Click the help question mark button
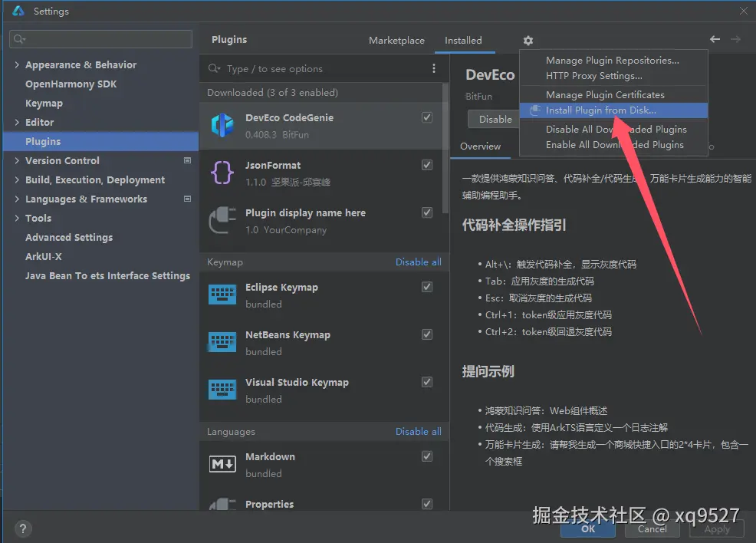Screen dimensions: 756x543 (x=23, y=528)
